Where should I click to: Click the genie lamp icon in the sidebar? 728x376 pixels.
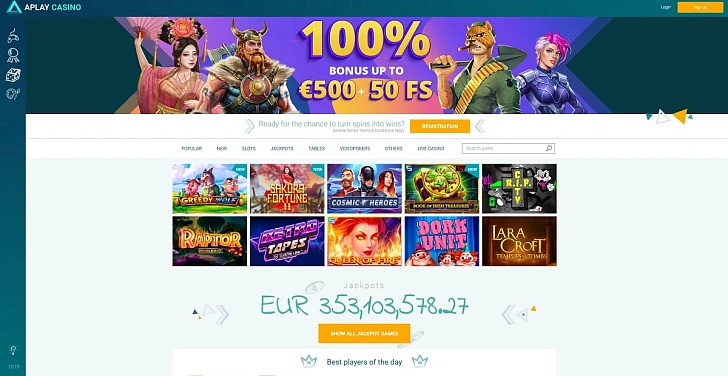pos(13,36)
